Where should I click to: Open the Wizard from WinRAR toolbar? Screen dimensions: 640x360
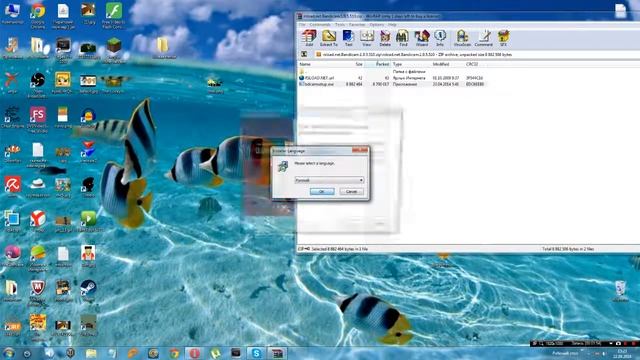(422, 38)
